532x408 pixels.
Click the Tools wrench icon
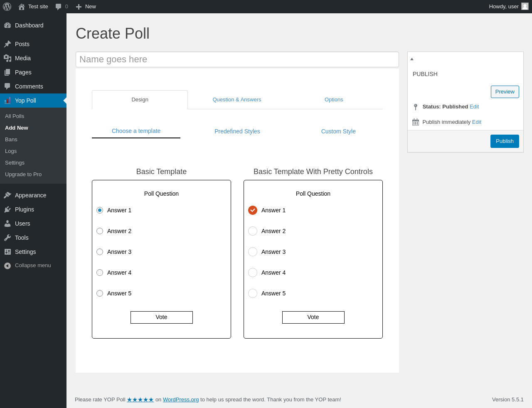(x=7, y=238)
